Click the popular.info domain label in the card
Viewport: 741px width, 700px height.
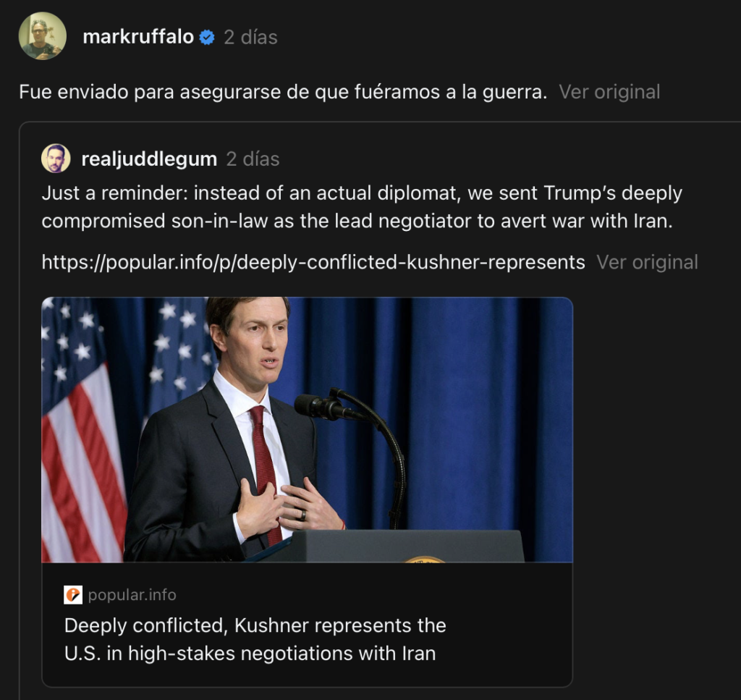click(132, 595)
